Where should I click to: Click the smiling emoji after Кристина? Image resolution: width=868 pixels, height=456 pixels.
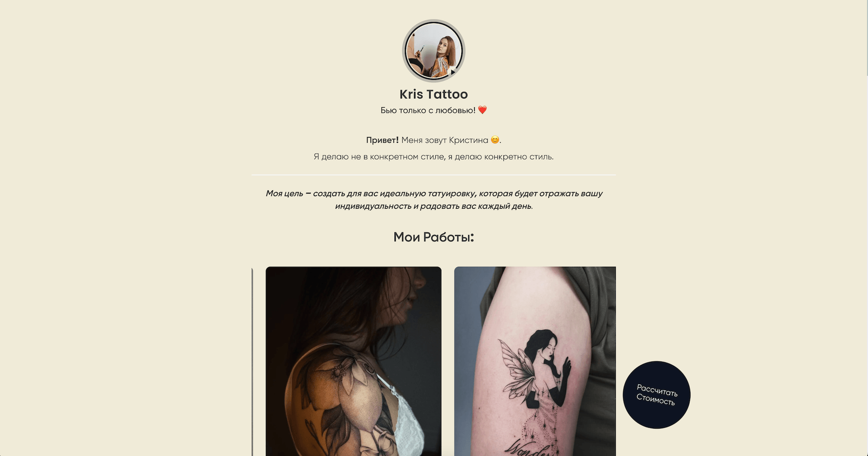pyautogui.click(x=495, y=140)
